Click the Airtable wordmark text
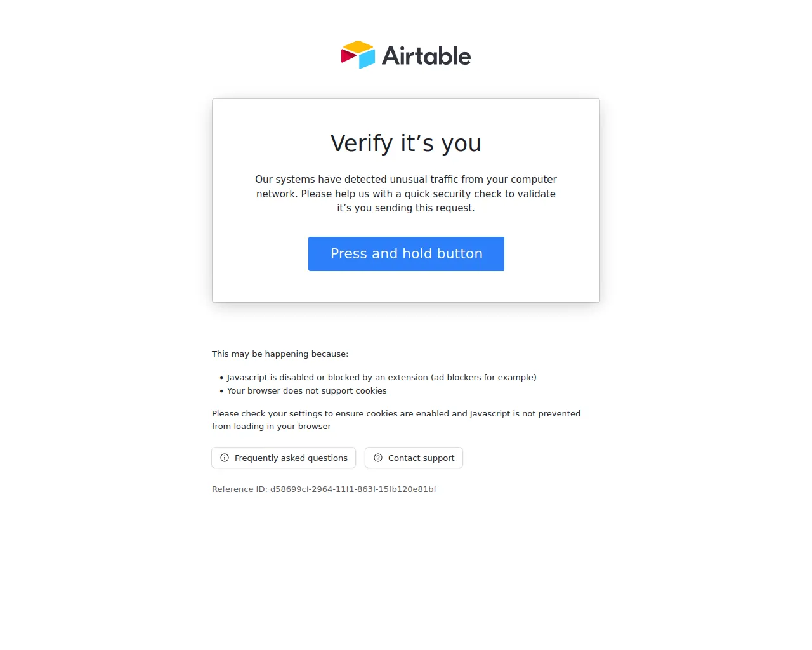The width and height of the screenshot is (812, 650). coord(426,56)
